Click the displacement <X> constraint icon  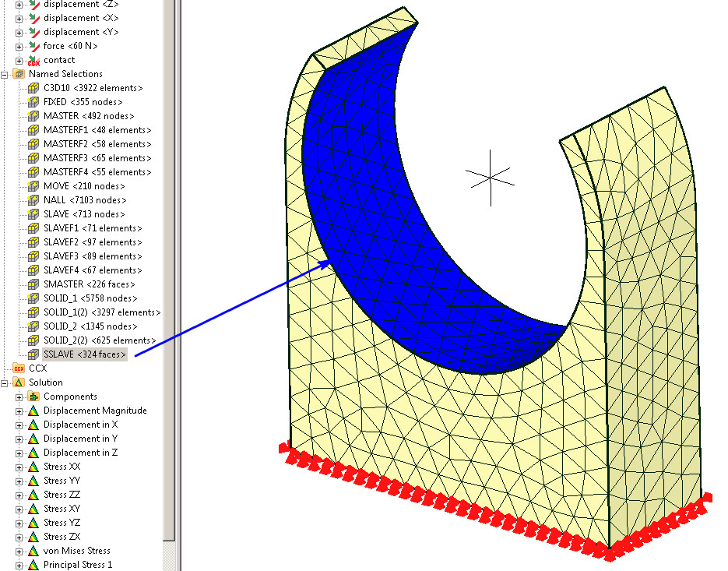pos(34,19)
